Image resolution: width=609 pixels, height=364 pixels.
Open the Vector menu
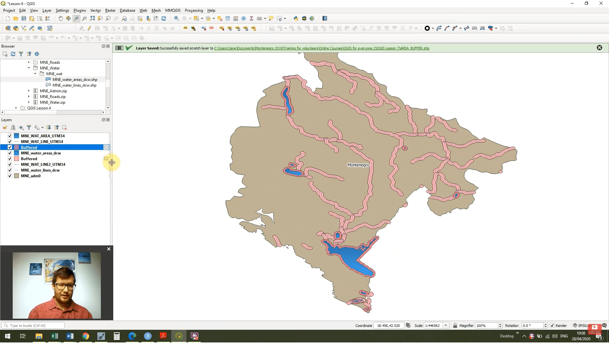[95, 10]
